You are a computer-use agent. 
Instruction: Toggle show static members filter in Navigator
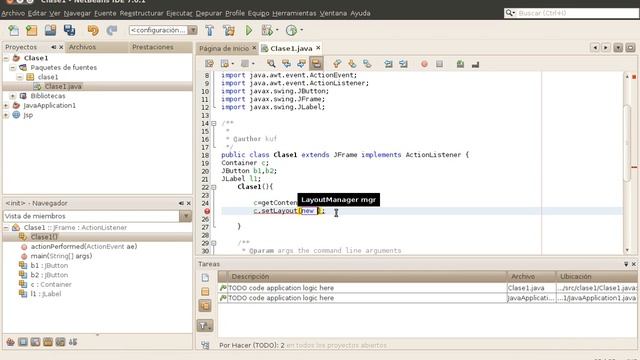[x=36, y=342]
